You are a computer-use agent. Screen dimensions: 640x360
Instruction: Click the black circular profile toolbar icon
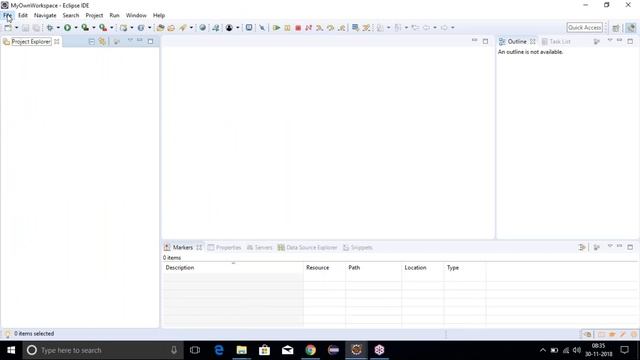point(229,28)
